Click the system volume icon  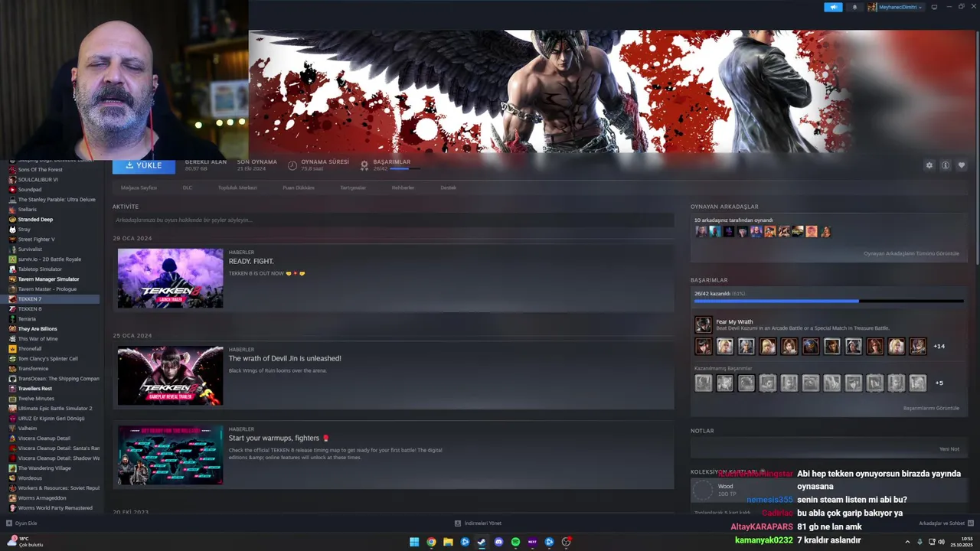pyautogui.click(x=941, y=542)
